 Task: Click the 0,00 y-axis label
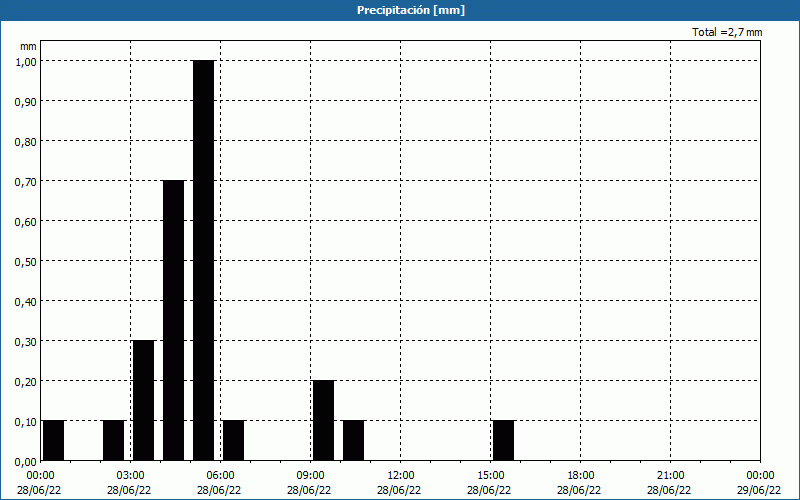tap(26, 462)
